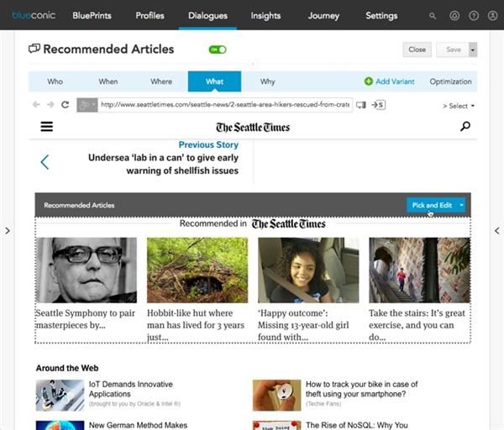The width and height of the screenshot is (504, 430).
Task: Click the Seattle Times masthead logo
Action: tap(253, 128)
